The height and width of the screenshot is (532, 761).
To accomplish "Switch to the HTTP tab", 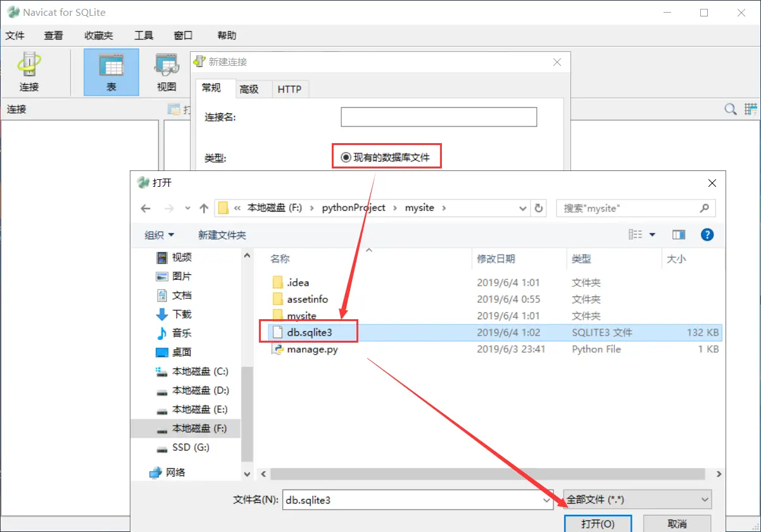I will click(x=289, y=89).
